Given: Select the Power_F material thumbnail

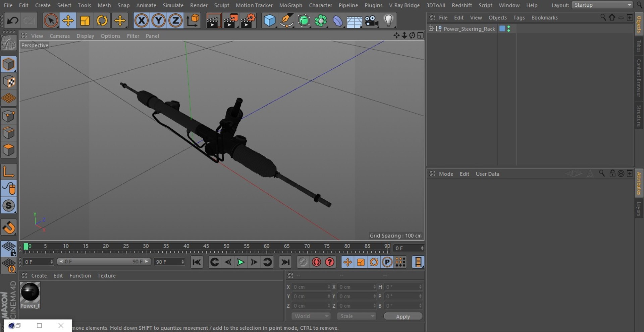Looking at the screenshot, I should click(x=30, y=295).
